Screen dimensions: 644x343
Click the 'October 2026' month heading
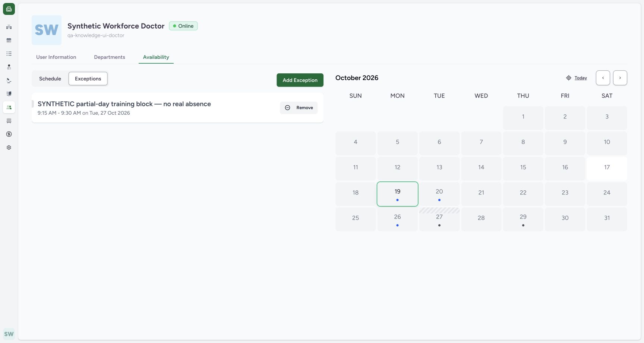click(357, 78)
